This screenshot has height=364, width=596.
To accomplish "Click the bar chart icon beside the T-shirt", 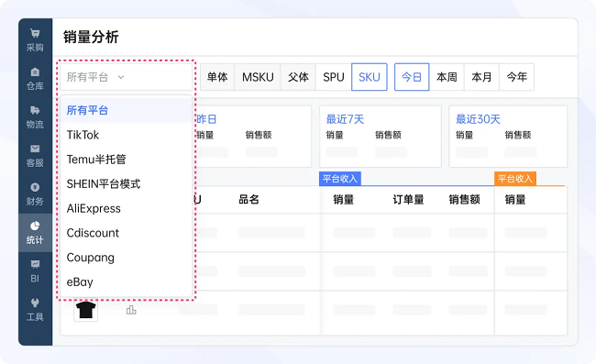I will pyautogui.click(x=131, y=310).
